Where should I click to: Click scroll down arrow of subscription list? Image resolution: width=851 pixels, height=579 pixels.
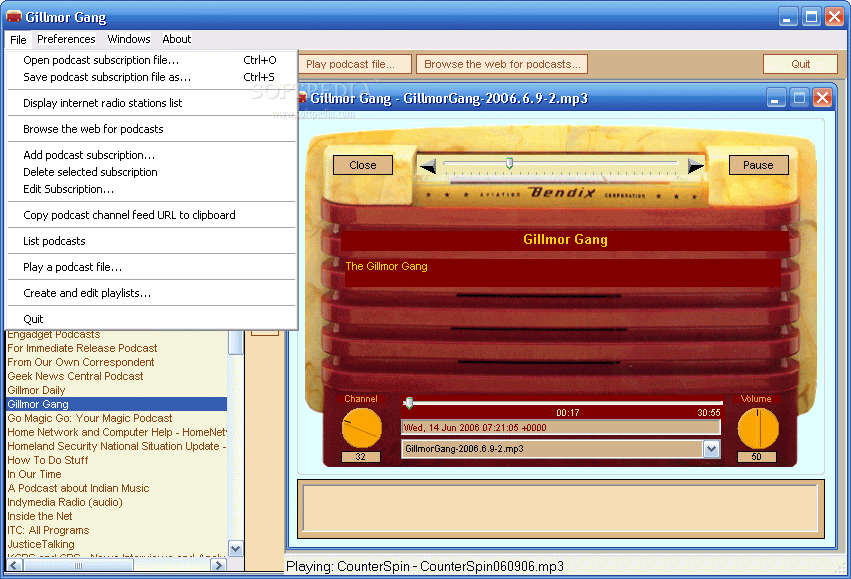click(236, 549)
